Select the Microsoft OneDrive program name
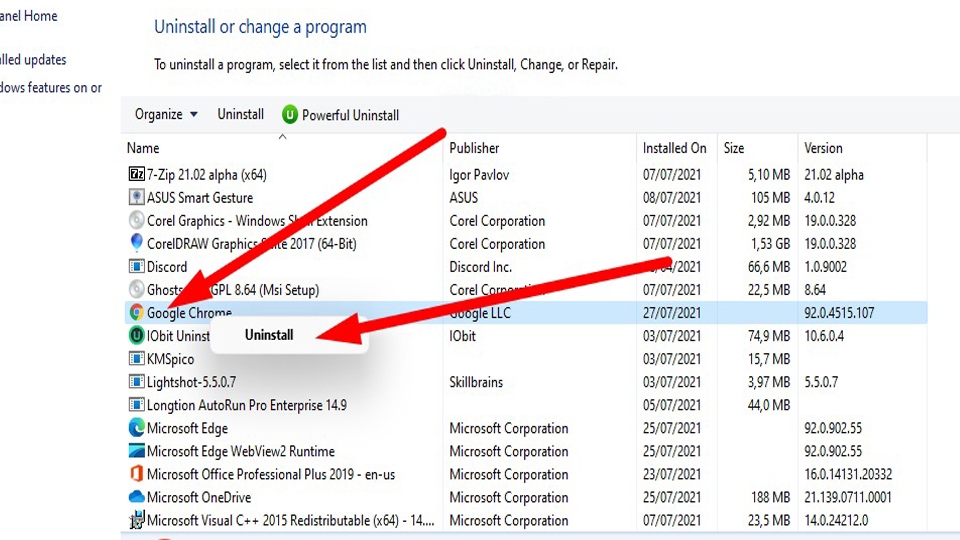The width and height of the screenshot is (960, 540). click(x=198, y=497)
